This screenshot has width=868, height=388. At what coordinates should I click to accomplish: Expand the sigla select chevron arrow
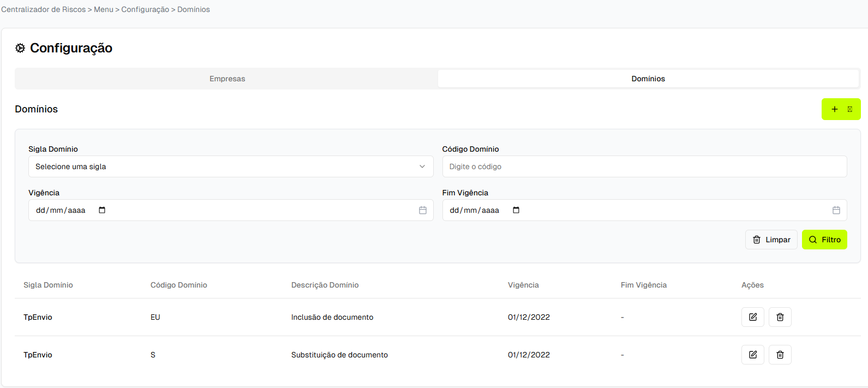[x=422, y=166]
